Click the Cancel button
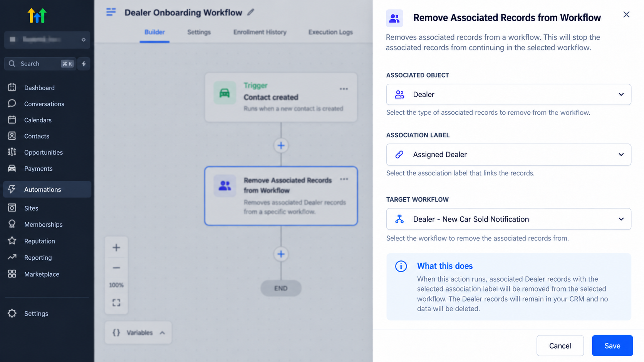Viewport: 644px width, 362px height. coord(560,346)
